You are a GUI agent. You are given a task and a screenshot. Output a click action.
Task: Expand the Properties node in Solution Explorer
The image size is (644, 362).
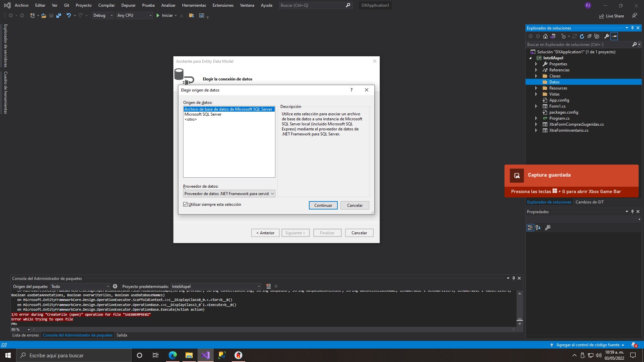click(x=536, y=64)
